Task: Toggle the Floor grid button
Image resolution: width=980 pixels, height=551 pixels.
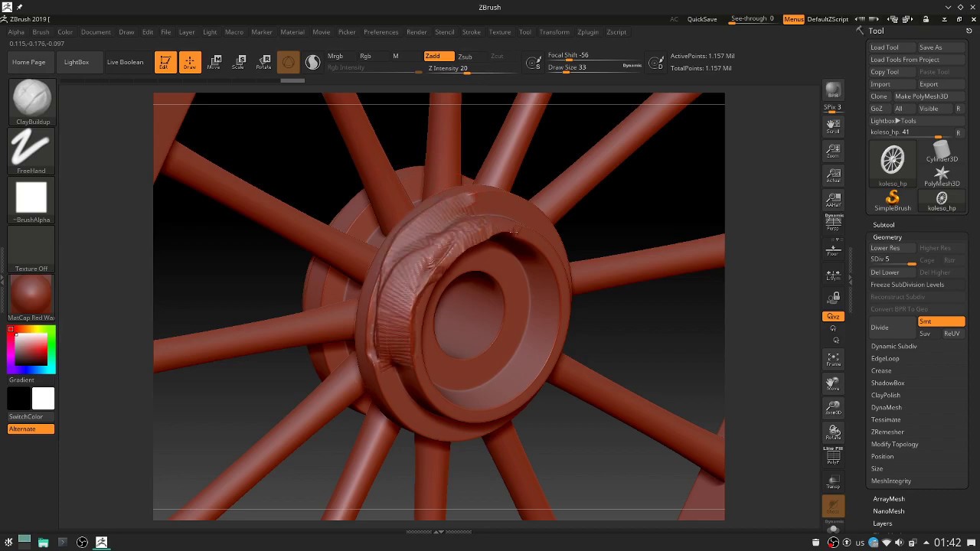Action: 833,249
